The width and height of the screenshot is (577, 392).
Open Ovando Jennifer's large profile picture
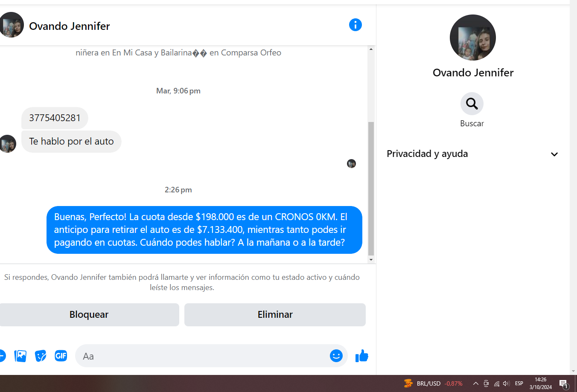[x=473, y=38]
